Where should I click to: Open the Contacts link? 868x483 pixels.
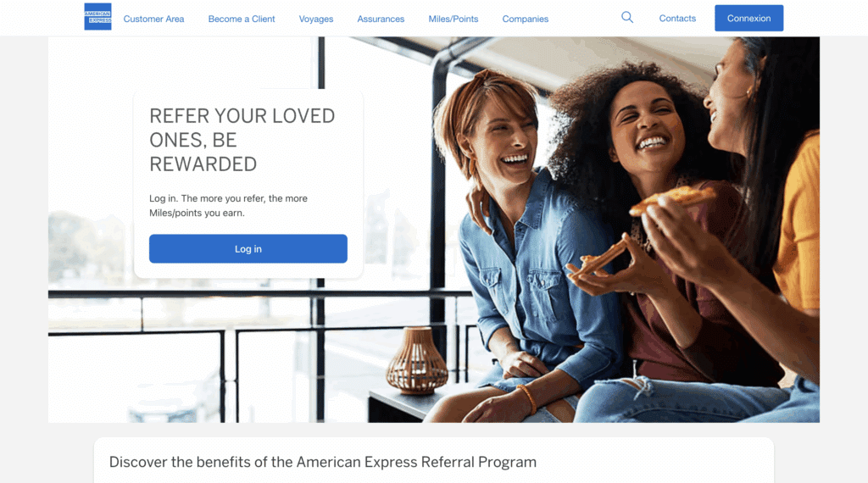[677, 19]
